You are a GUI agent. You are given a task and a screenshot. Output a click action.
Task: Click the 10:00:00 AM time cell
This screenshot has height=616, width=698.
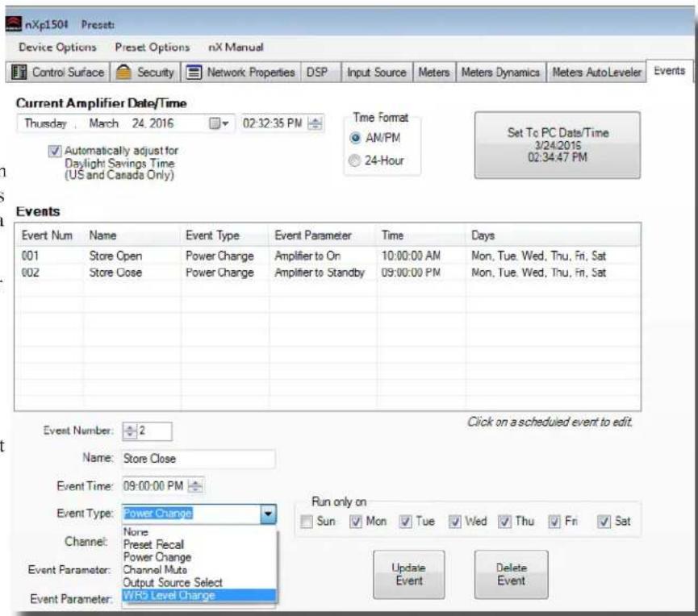pyautogui.click(x=411, y=256)
